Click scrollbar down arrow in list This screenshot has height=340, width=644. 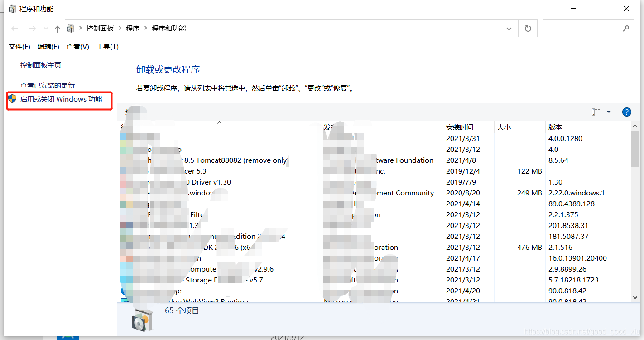(635, 297)
